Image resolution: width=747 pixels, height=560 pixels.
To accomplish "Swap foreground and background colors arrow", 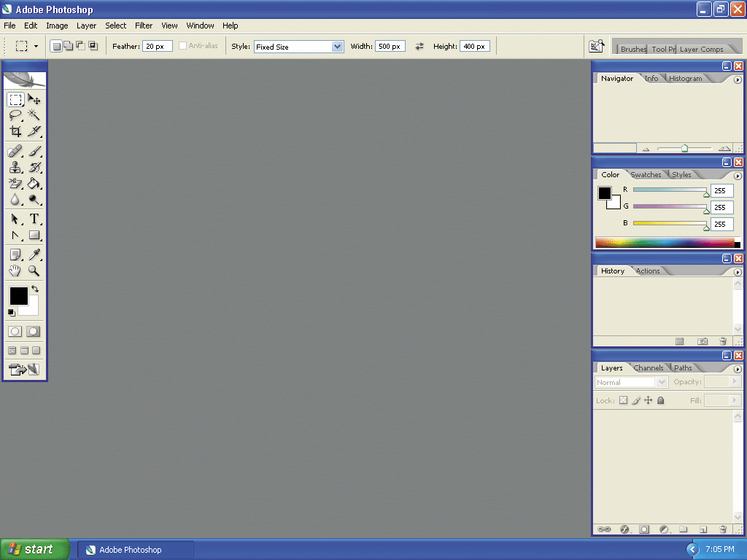I will pos(34,289).
